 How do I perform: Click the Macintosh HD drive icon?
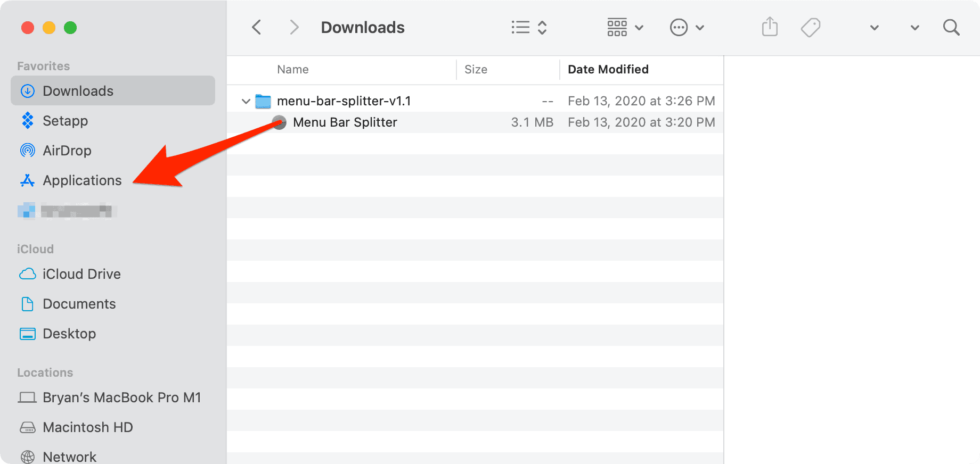coord(28,427)
